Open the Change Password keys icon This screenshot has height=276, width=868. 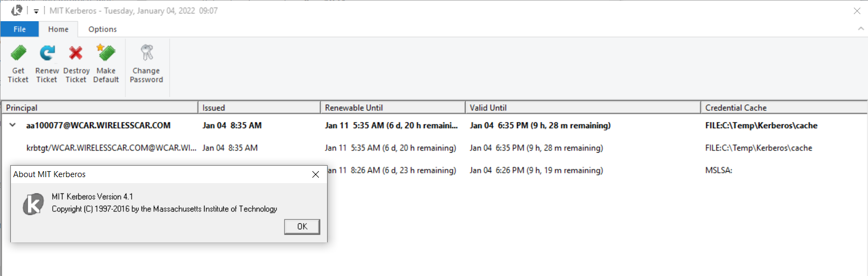point(146,53)
